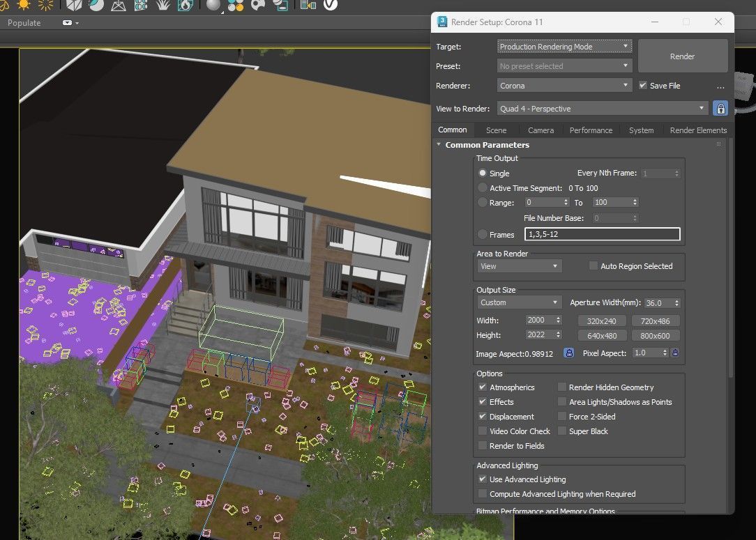The image size is (756, 540).
Task: Click the teal pattern grid toolbar icon
Action: pyautogui.click(x=141, y=5)
